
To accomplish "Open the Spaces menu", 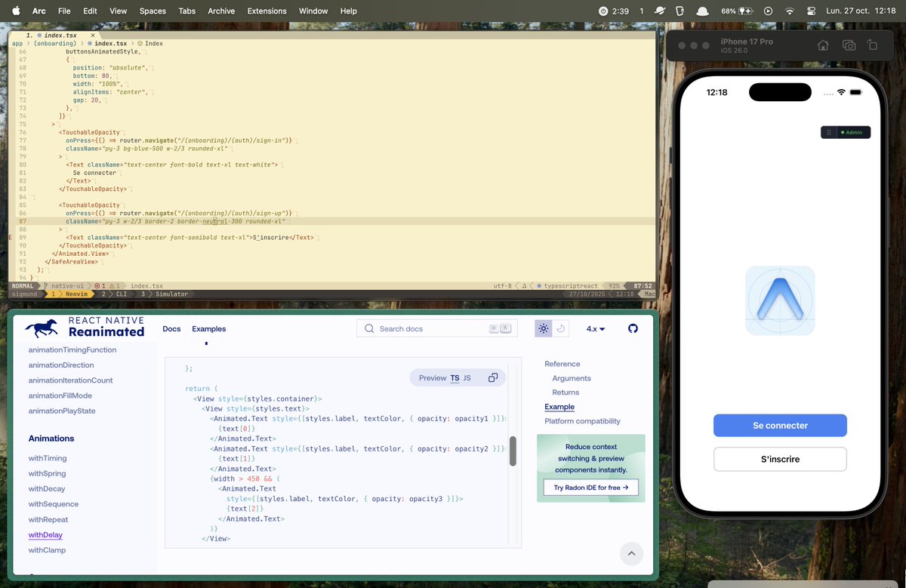I will tap(153, 11).
